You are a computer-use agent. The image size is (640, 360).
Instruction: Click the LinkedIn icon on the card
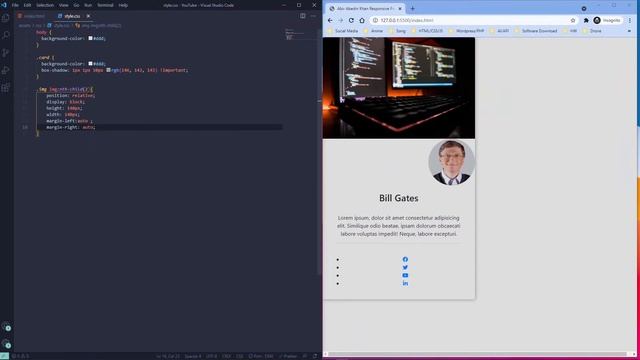405,283
